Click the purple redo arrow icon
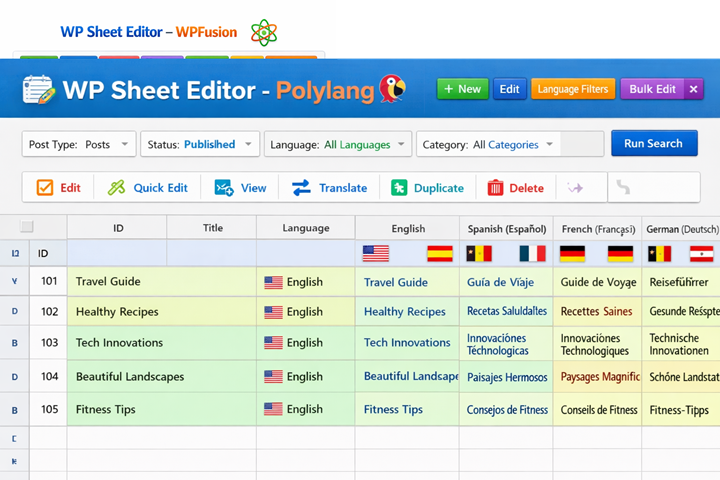Viewport: 720px width, 480px height. tap(575, 188)
